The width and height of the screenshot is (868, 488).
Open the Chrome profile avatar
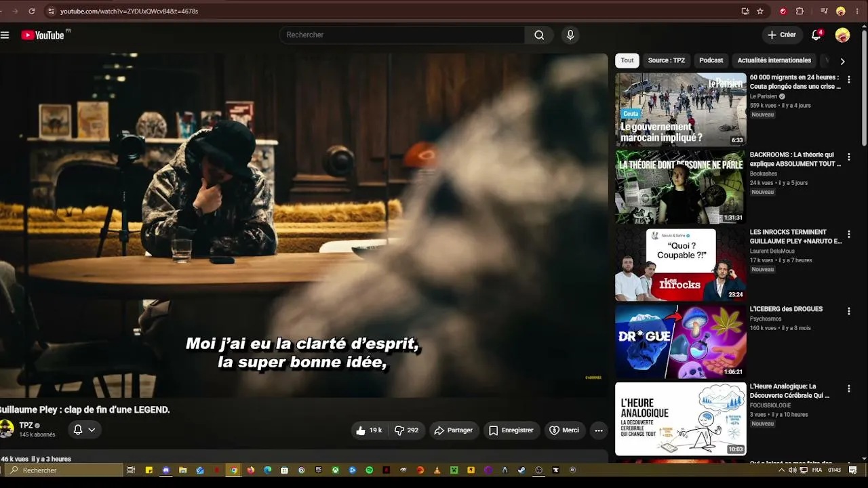(x=841, y=11)
